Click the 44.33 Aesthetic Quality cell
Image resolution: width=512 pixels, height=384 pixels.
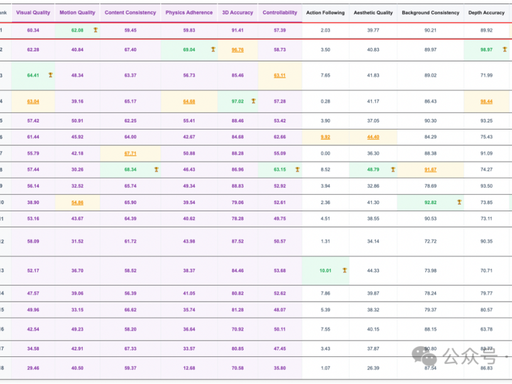[373, 270]
